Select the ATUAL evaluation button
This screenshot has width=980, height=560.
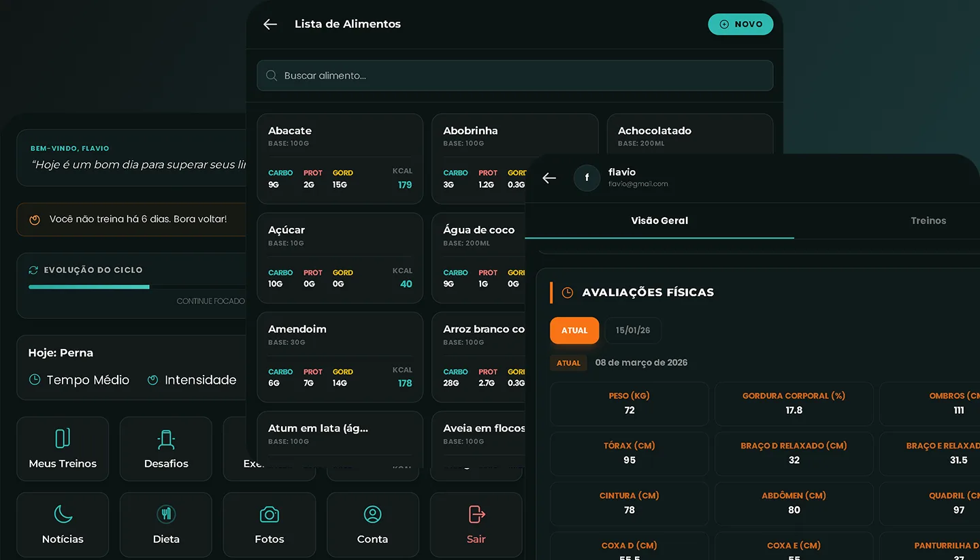[574, 331]
